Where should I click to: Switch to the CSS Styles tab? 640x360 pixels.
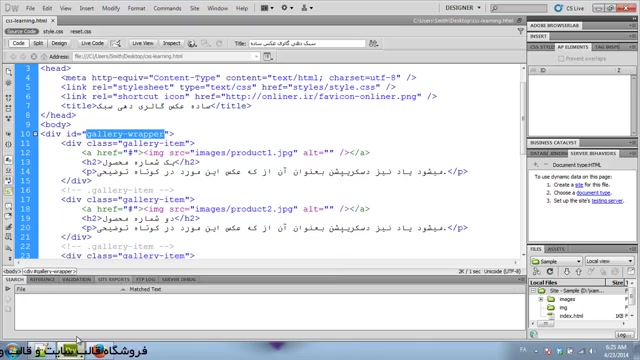[x=542, y=47]
